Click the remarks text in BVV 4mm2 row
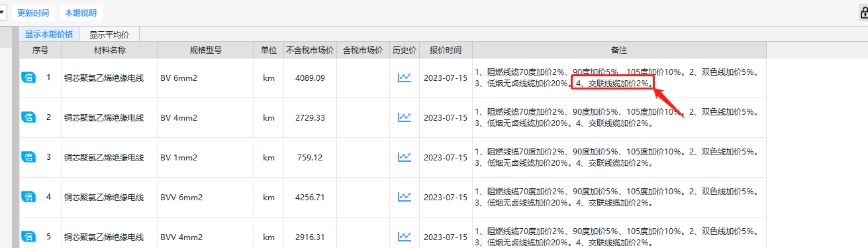 click(617, 237)
